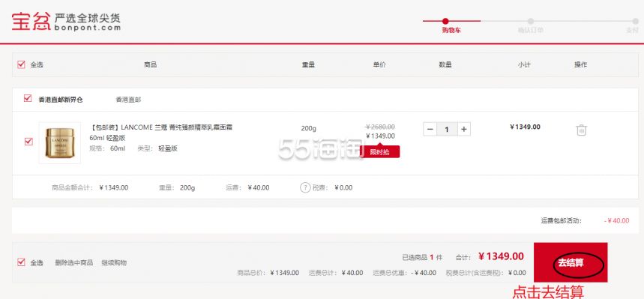Toggle the Hong Kong warehouse checkbox
Screen dimensions: 644x299
28,99
